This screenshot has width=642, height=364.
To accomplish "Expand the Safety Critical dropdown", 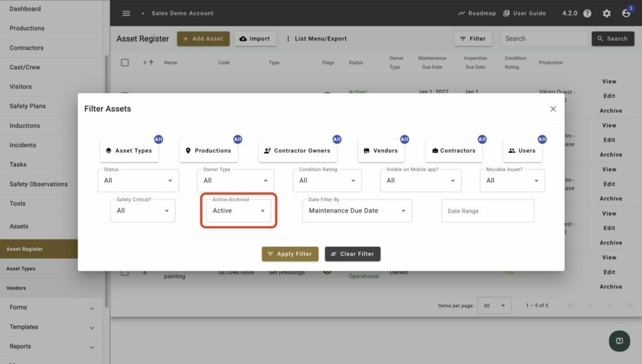I will (x=143, y=211).
